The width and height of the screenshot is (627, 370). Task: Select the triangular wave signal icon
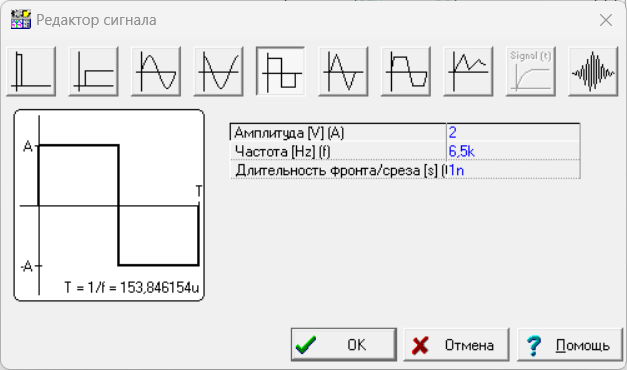click(x=343, y=72)
